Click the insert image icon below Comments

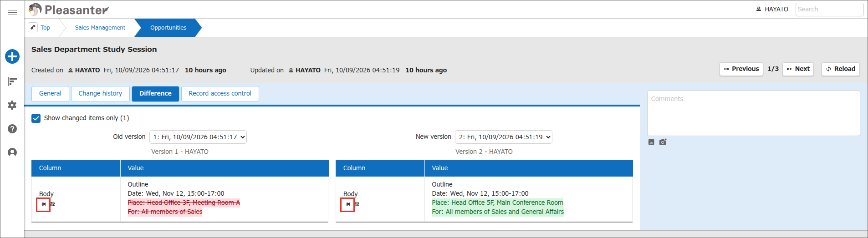pos(651,142)
